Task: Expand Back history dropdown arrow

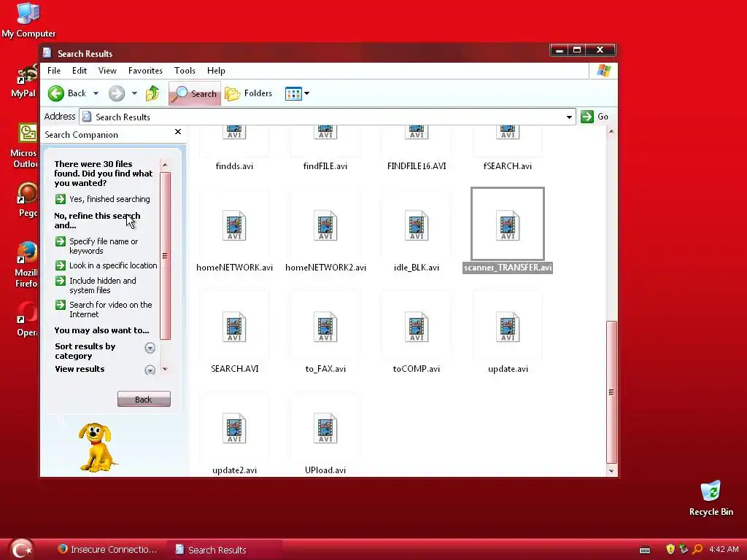Action: 96,93
